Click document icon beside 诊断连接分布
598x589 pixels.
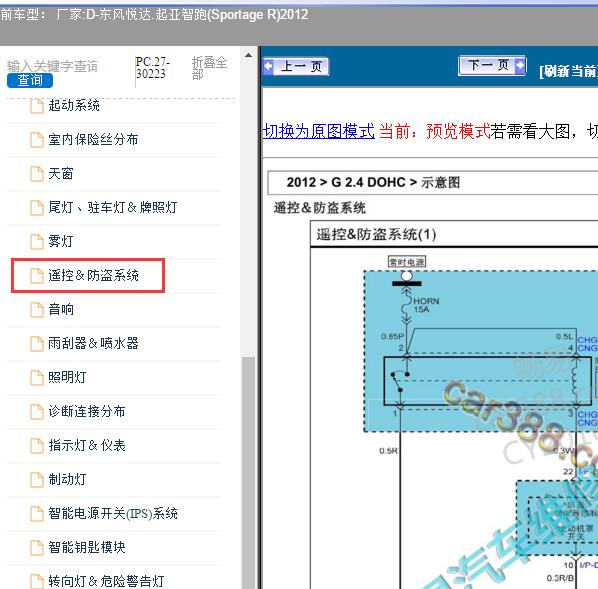(x=37, y=411)
